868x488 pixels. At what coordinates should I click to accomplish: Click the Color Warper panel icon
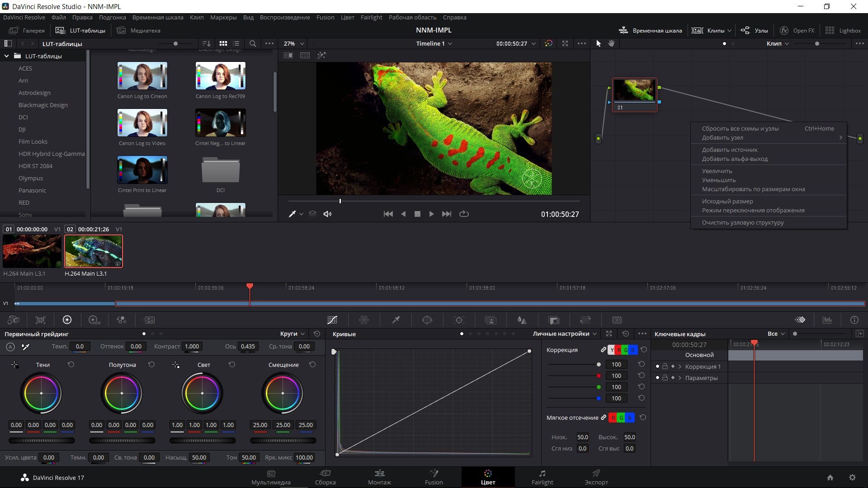[x=364, y=320]
